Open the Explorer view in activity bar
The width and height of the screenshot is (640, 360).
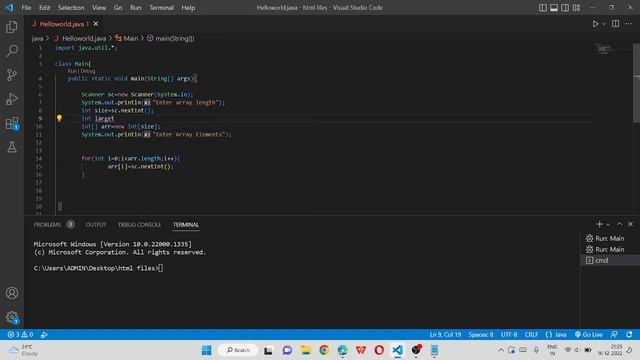pyautogui.click(x=12, y=27)
